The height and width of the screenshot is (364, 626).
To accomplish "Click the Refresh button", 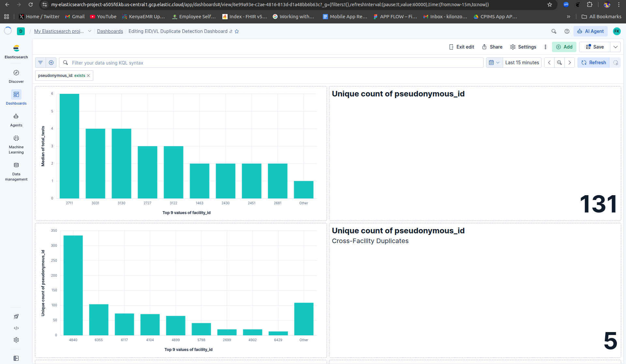I will tap(594, 63).
